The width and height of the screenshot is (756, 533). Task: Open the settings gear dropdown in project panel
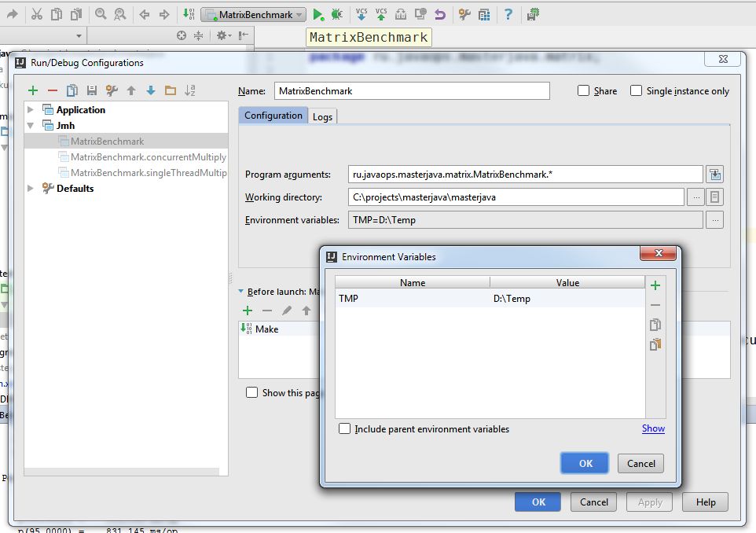click(x=224, y=35)
